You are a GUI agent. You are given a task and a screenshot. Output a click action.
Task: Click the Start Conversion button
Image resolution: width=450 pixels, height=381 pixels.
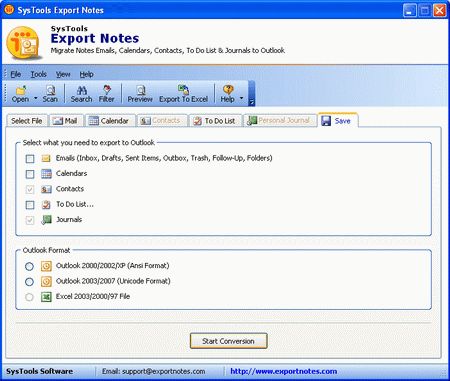tap(228, 341)
